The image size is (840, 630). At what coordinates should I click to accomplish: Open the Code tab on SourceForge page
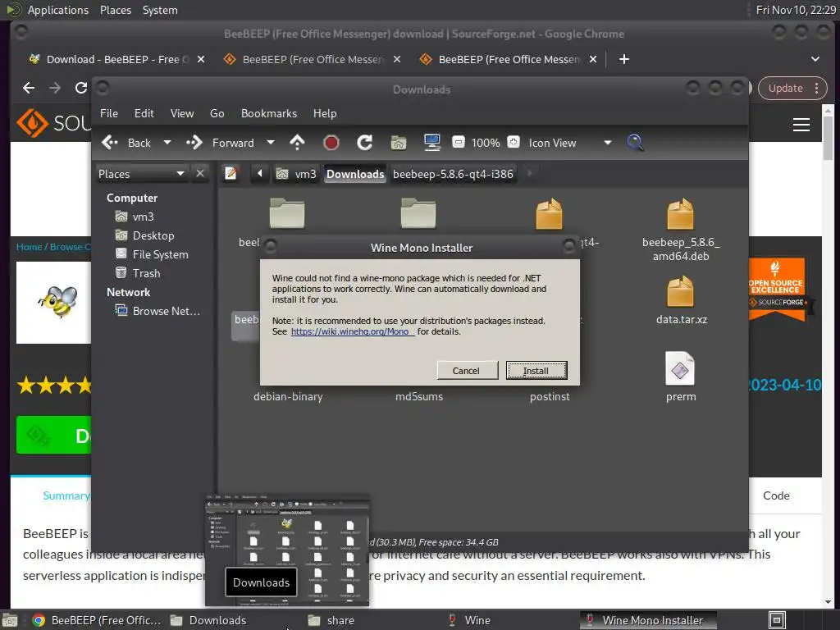[776, 496]
